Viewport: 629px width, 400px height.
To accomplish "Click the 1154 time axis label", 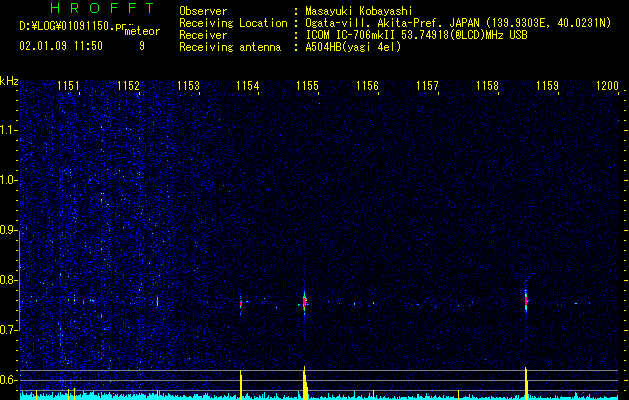I will pos(248,86).
